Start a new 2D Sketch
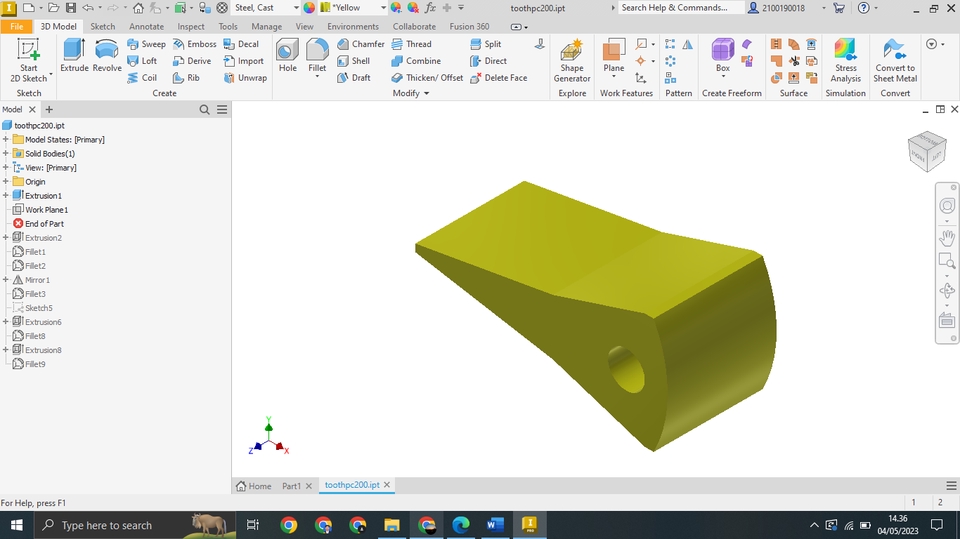Screen dimensions: 960x539 (28, 60)
